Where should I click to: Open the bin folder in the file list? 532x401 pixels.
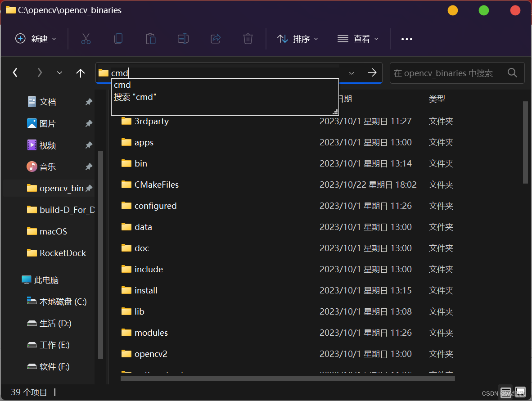(140, 163)
